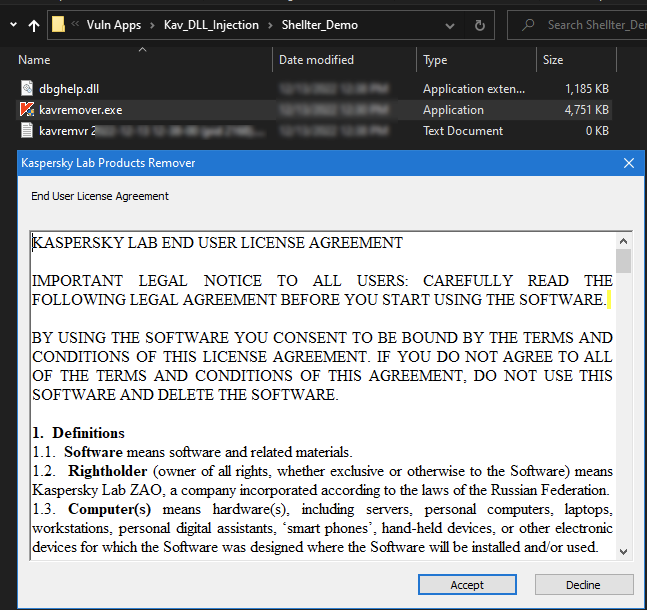Click the Up navigation arrow
Image resolution: width=647 pixels, height=610 pixels.
pyautogui.click(x=34, y=25)
